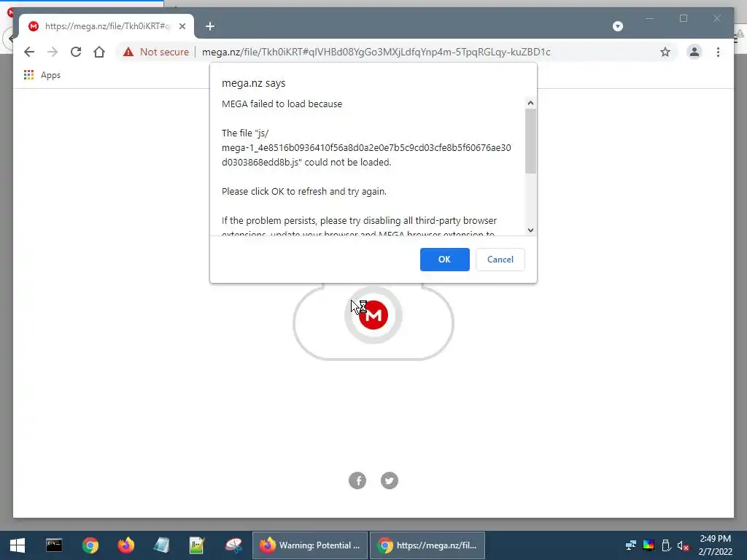Click Cancel in the mega.nz dialog
Image resolution: width=747 pixels, height=560 pixels.
500,260
